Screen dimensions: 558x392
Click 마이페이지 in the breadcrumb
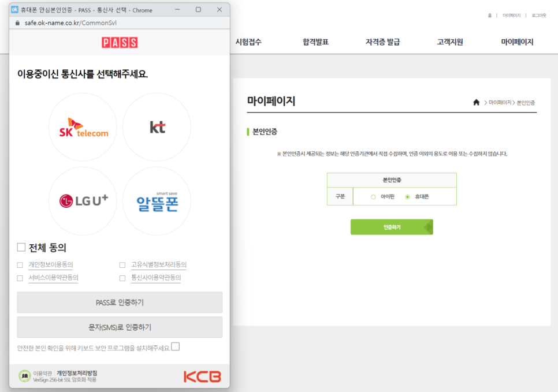(x=500, y=102)
